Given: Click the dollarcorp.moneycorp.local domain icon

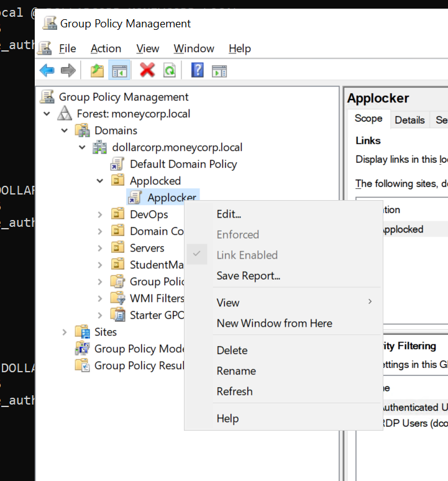Looking at the screenshot, I should (x=99, y=147).
